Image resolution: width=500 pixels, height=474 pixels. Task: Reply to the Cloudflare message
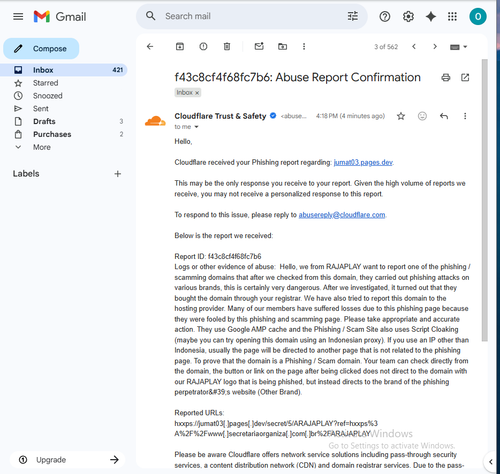(444, 116)
